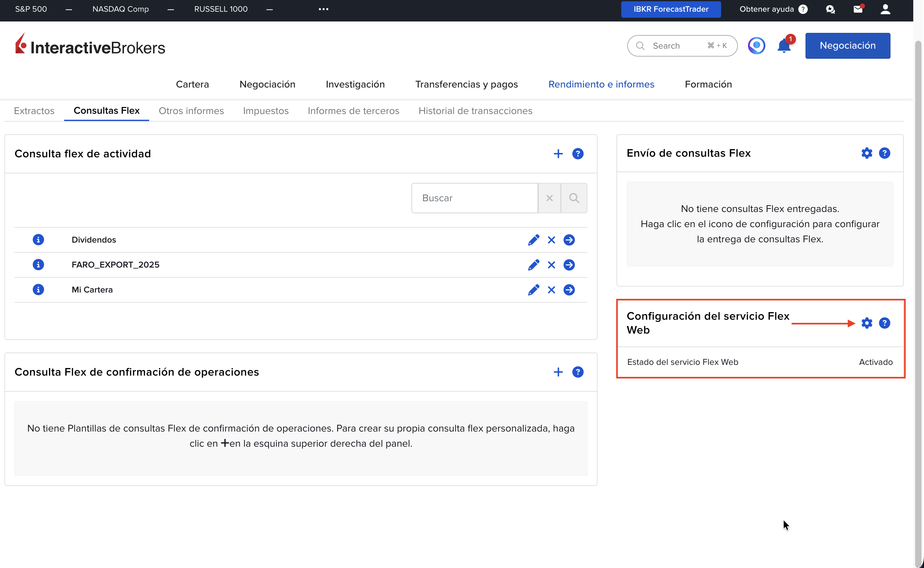The image size is (924, 568).
Task: Select the Mi Cartera query name
Action: [x=92, y=290]
